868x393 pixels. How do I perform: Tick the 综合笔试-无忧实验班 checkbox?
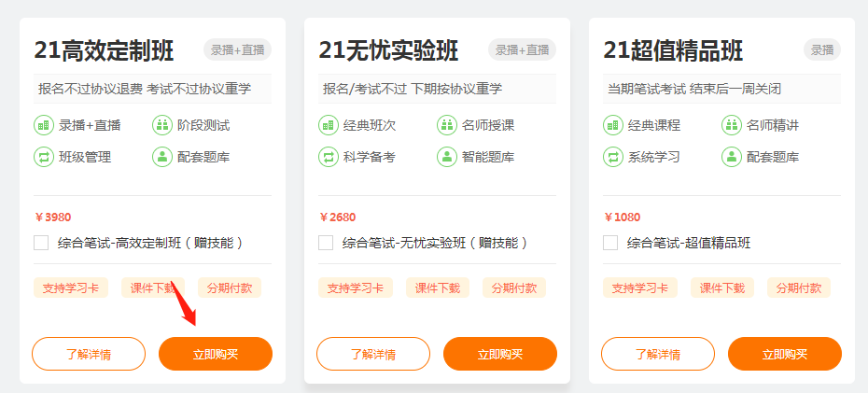tap(326, 243)
